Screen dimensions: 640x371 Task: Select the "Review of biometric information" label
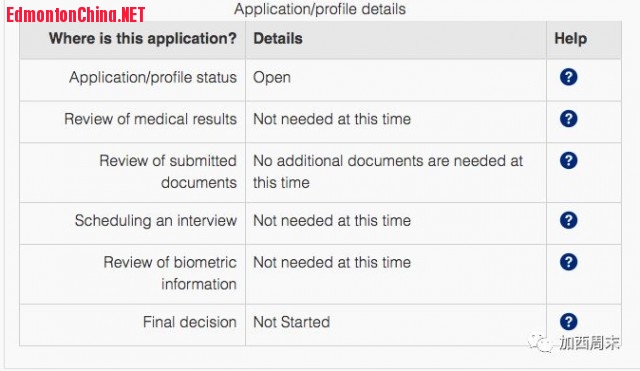[170, 273]
